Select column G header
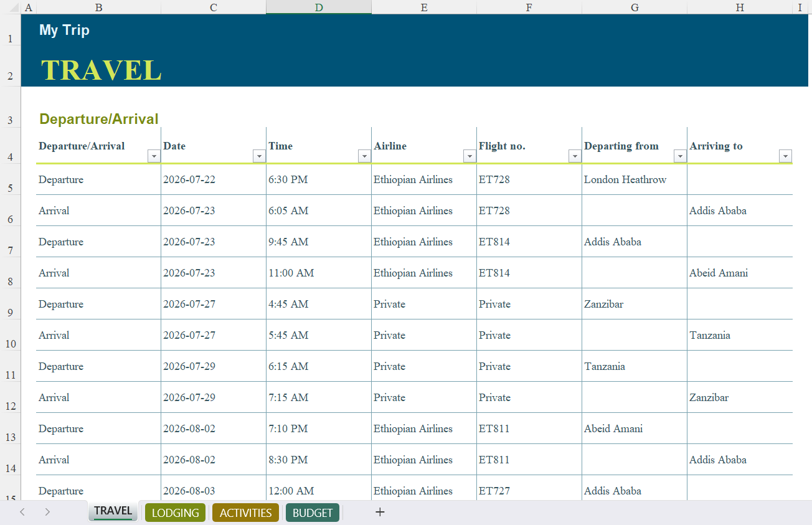Image resolution: width=812 pixels, height=525 pixels. (x=635, y=7)
